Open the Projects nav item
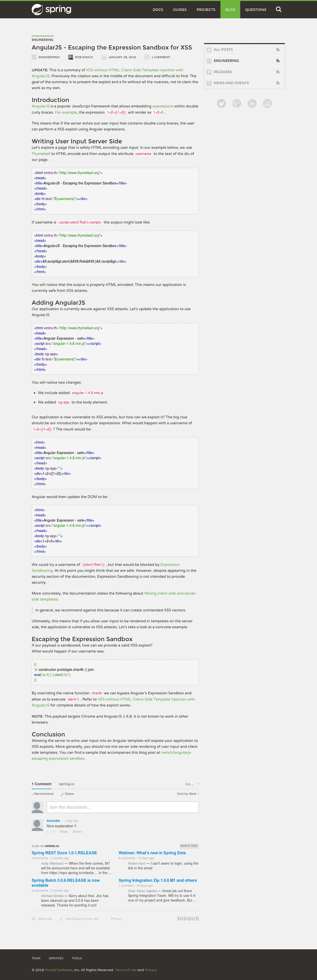This screenshot has width=317, height=980. (x=206, y=10)
